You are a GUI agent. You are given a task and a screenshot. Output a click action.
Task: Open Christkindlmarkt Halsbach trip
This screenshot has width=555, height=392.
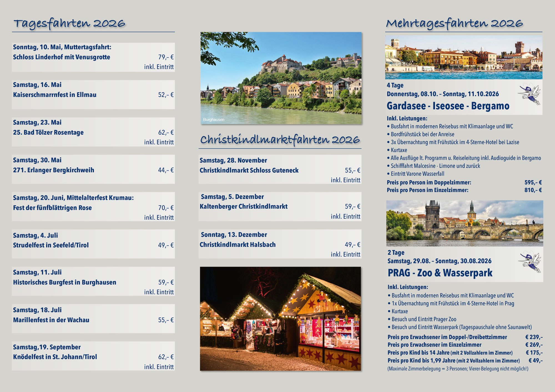(x=238, y=245)
